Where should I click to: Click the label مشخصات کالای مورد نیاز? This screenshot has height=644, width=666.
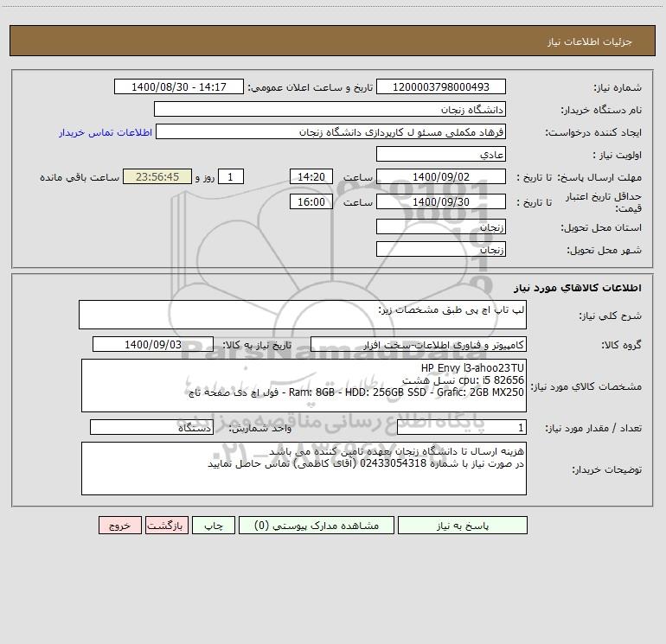coord(586,386)
